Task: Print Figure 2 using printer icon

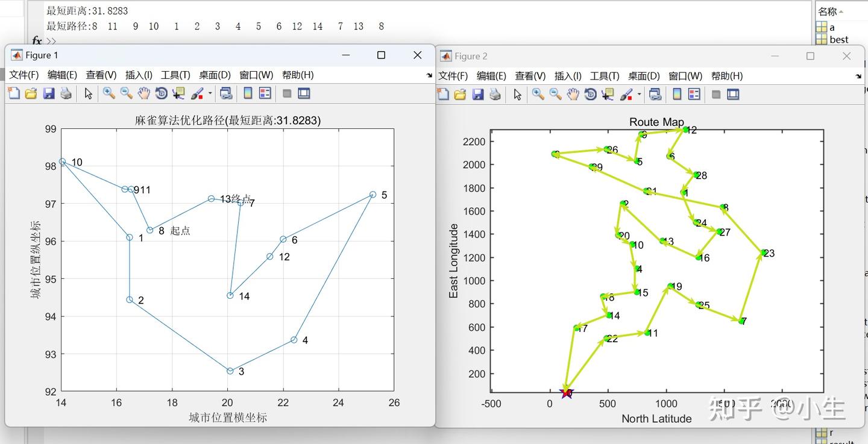Action: (495, 94)
